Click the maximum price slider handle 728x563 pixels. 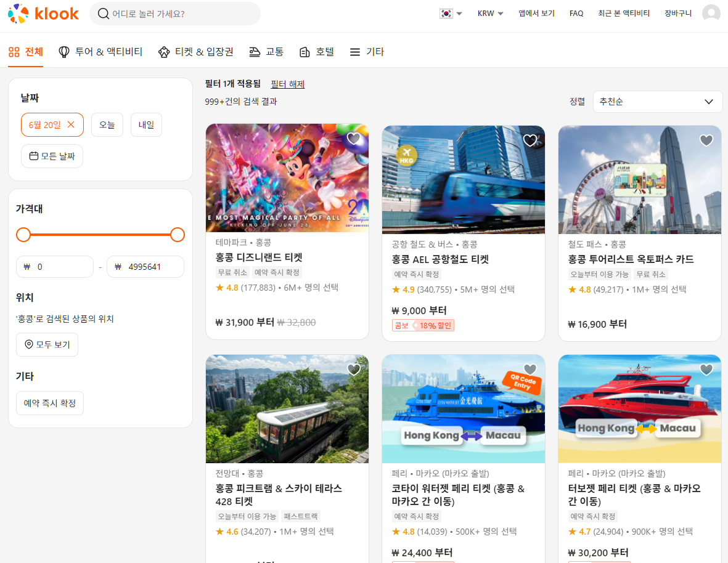[178, 235]
